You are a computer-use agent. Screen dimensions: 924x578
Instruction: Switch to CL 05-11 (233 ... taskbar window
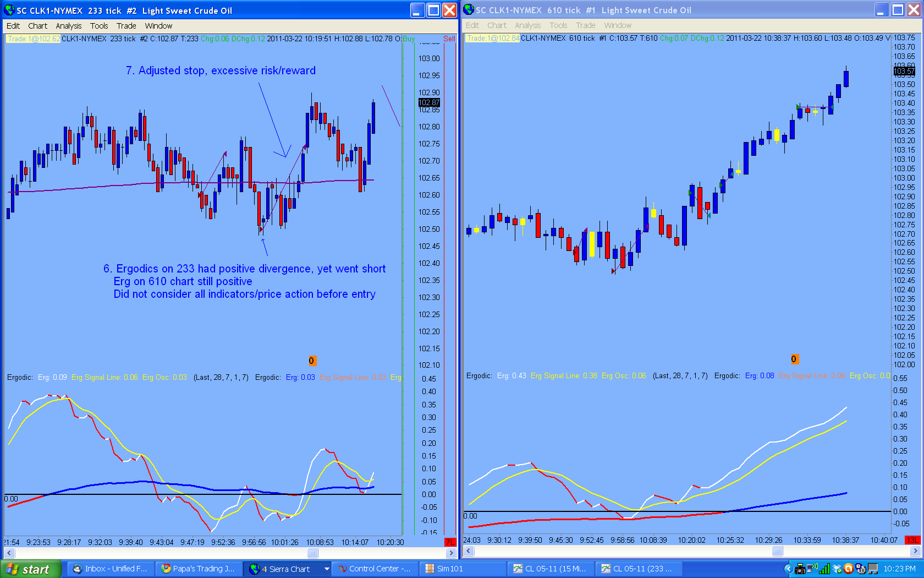pos(639,569)
